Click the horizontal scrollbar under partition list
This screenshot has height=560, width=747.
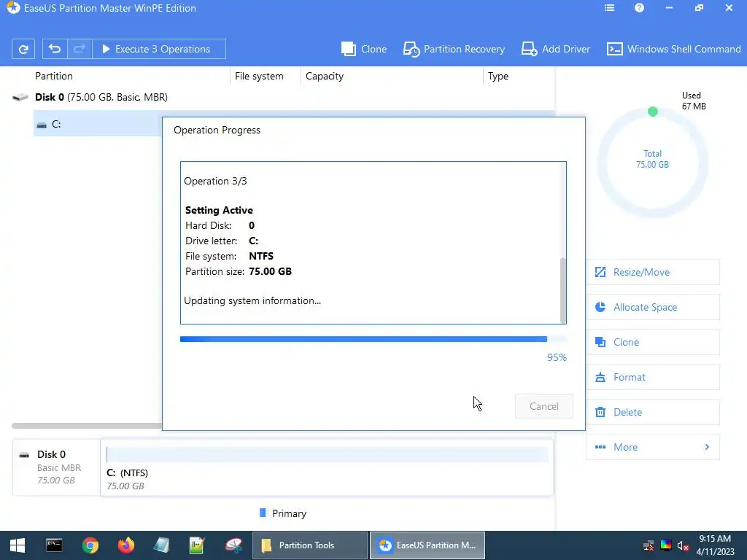click(x=87, y=426)
